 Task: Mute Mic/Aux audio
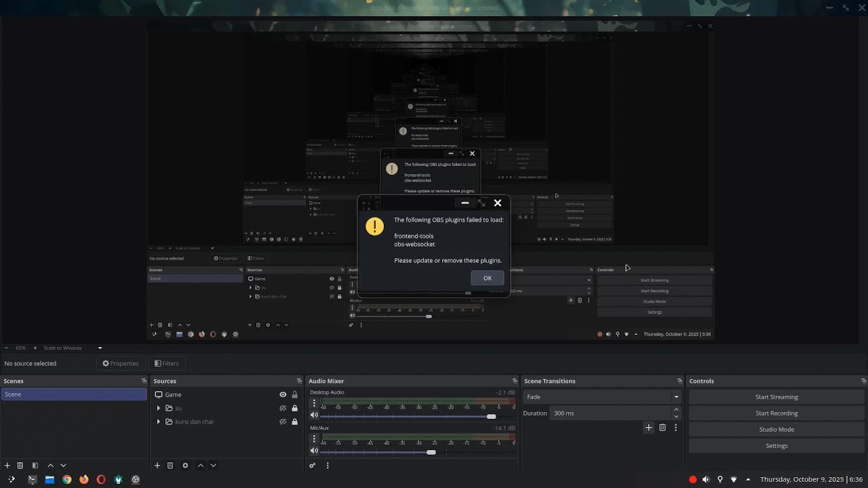[x=314, y=451]
